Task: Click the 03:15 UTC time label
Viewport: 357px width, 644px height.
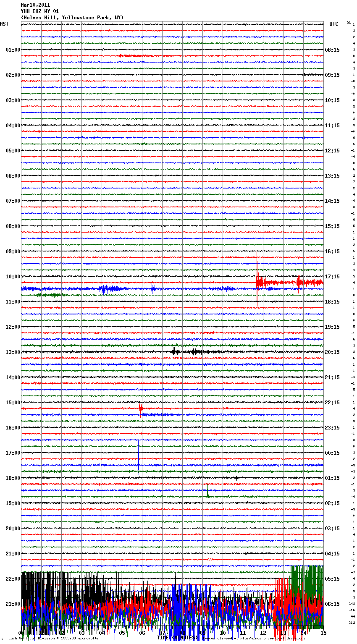Action: pyautogui.click(x=332, y=529)
